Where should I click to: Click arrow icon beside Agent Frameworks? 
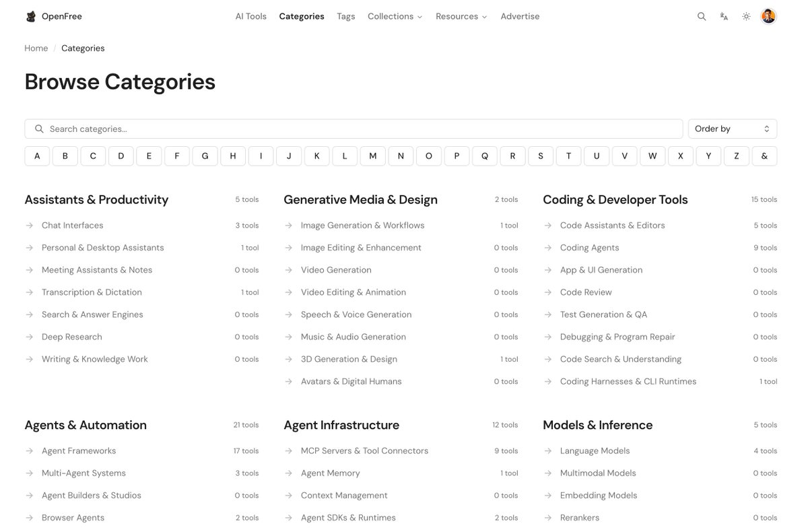tap(30, 451)
